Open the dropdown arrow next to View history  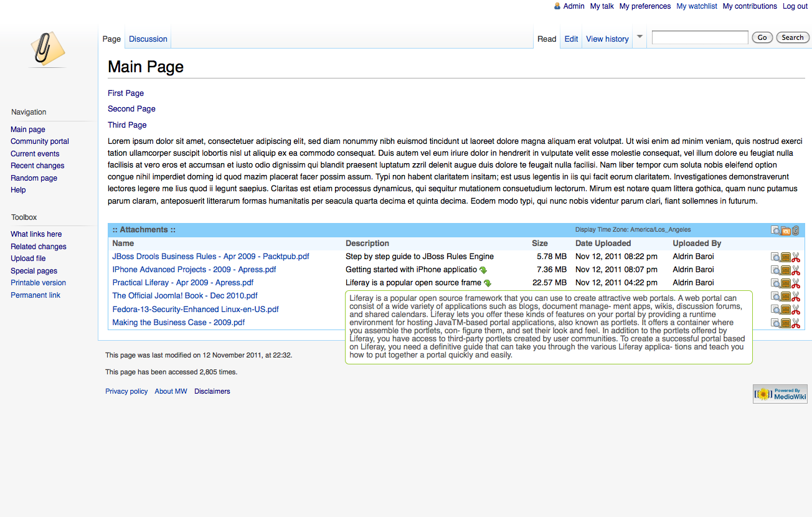[640, 37]
